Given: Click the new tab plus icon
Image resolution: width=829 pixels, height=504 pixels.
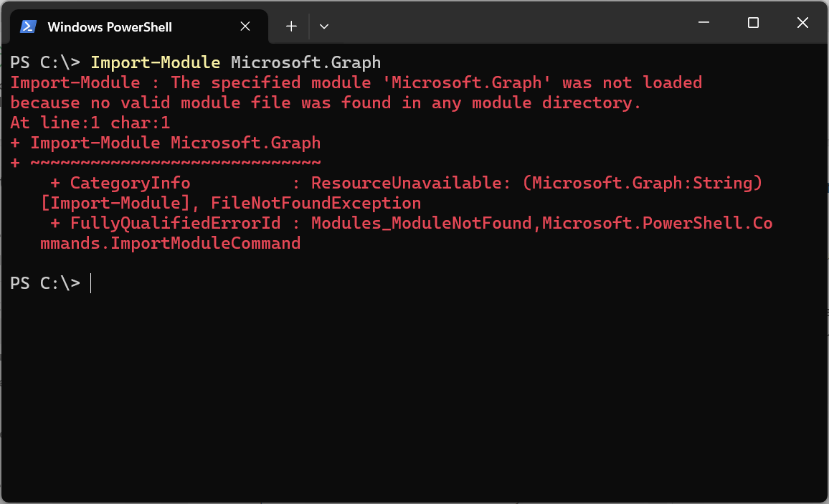Looking at the screenshot, I should point(290,26).
